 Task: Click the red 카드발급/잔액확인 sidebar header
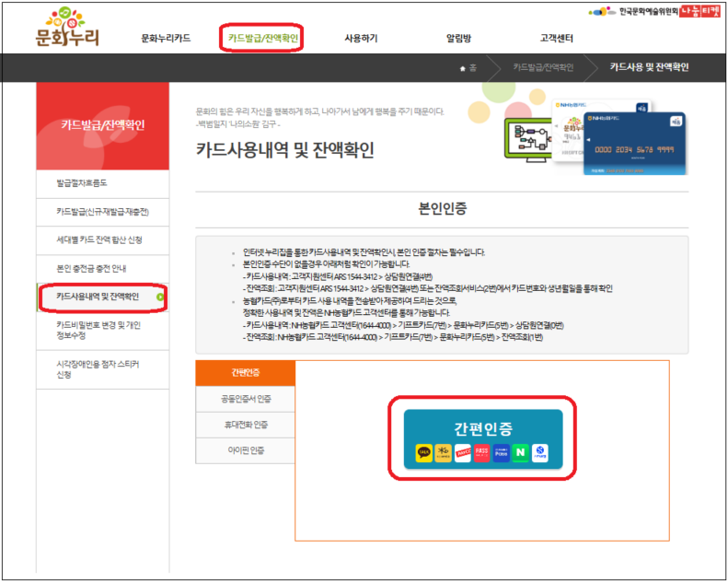102,126
